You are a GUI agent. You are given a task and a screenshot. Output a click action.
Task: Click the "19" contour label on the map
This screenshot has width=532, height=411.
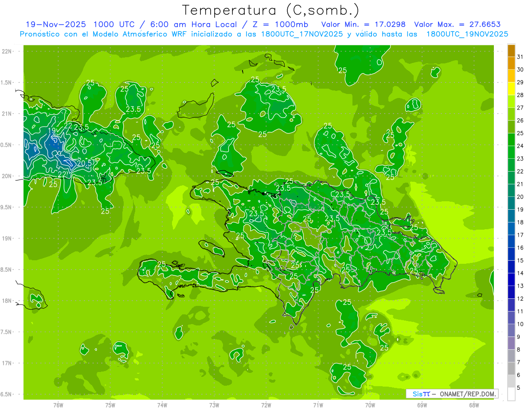pos(52,130)
